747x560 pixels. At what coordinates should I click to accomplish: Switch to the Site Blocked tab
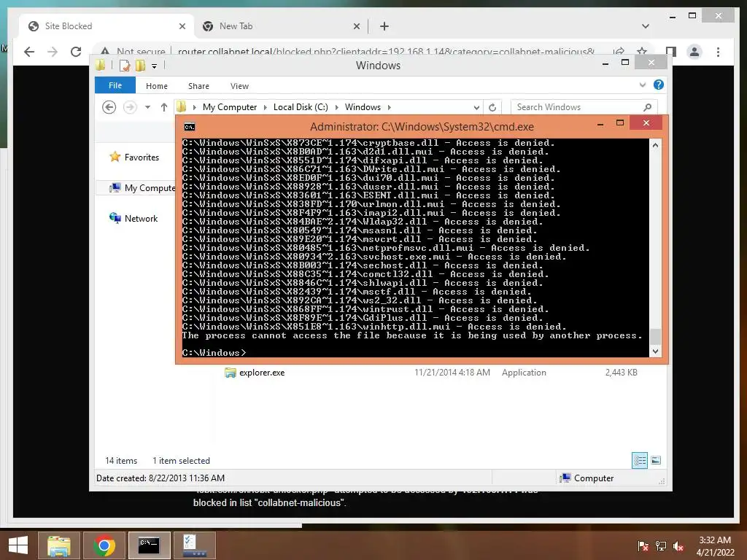tap(105, 26)
